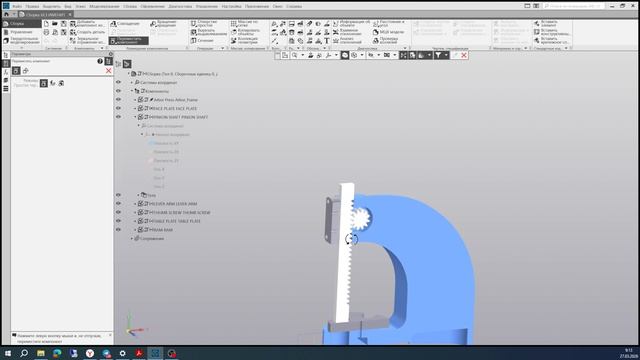Select Distance and angle measurement tool
The width and height of the screenshot is (640, 360).
tap(389, 24)
